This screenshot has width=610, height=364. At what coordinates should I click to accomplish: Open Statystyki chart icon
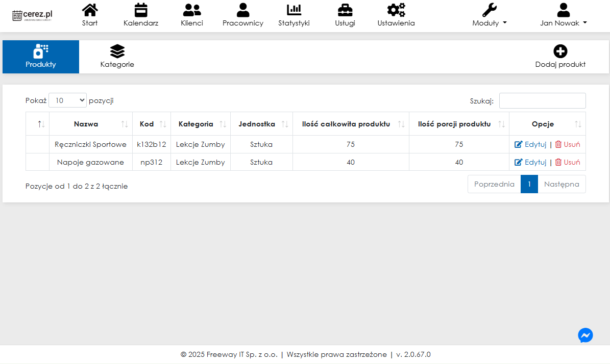click(x=294, y=10)
